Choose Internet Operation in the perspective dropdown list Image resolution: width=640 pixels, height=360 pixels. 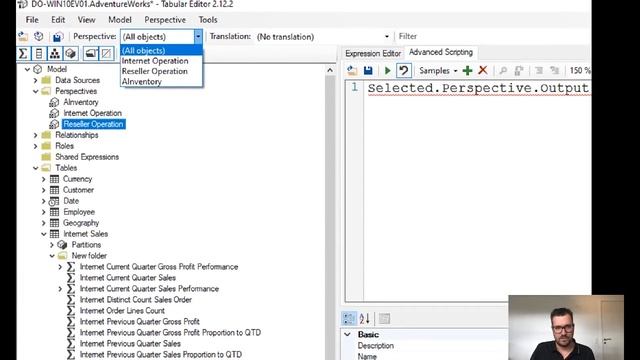click(162, 61)
